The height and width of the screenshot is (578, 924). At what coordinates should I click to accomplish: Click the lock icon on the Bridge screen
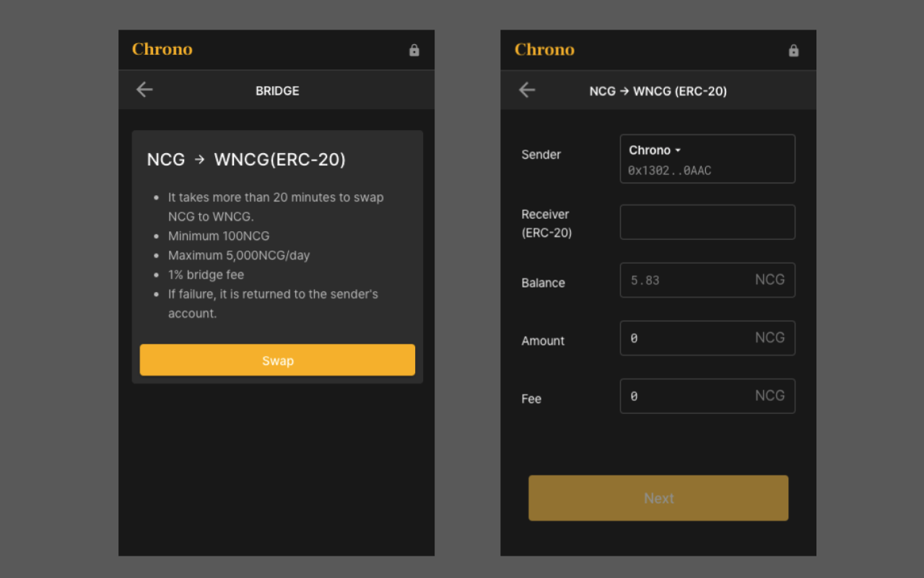(414, 50)
